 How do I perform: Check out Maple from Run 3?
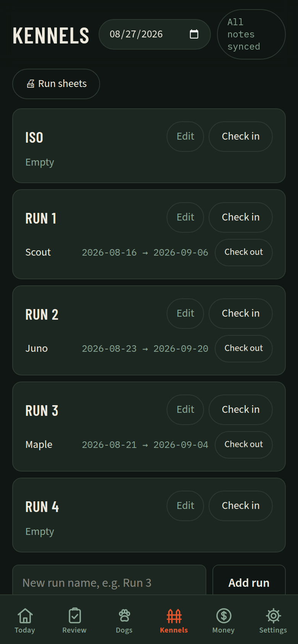click(244, 444)
